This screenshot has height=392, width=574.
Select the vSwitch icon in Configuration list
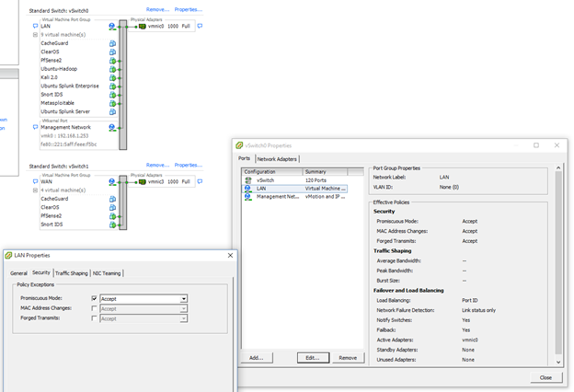pos(247,179)
